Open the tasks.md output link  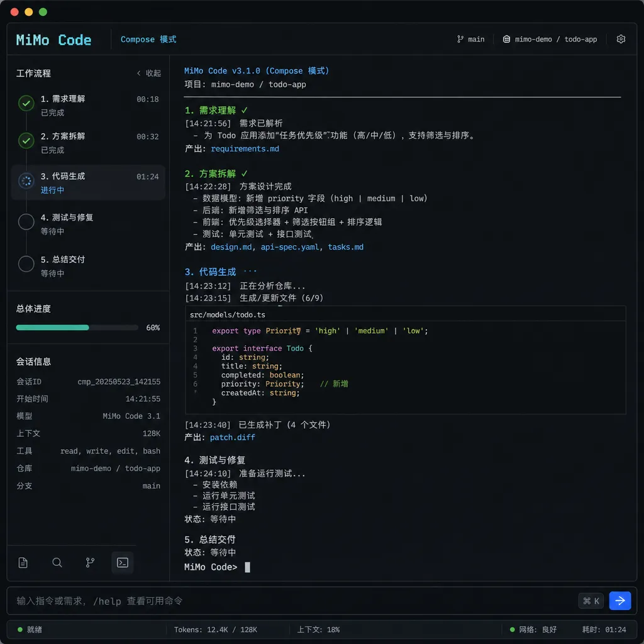(x=345, y=247)
